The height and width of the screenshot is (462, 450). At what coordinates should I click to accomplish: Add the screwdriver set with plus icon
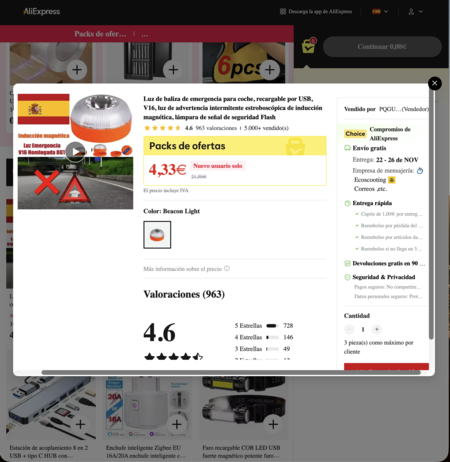tap(173, 70)
